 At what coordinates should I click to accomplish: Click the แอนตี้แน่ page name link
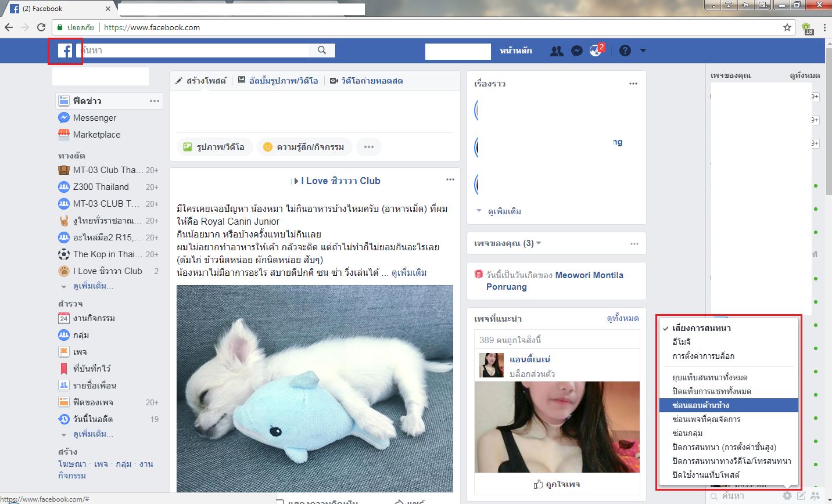pyautogui.click(x=530, y=359)
